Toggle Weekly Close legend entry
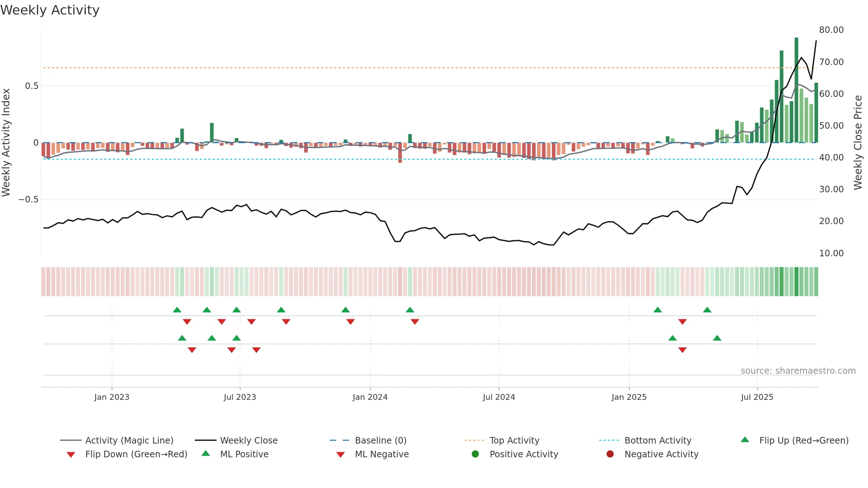The width and height of the screenshot is (868, 488). (x=236, y=440)
